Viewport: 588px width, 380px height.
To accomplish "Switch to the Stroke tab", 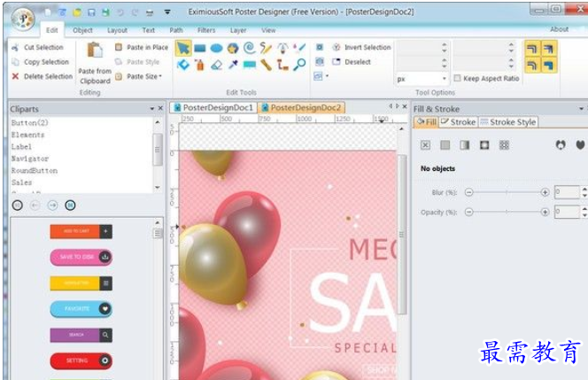I will pyautogui.click(x=458, y=122).
